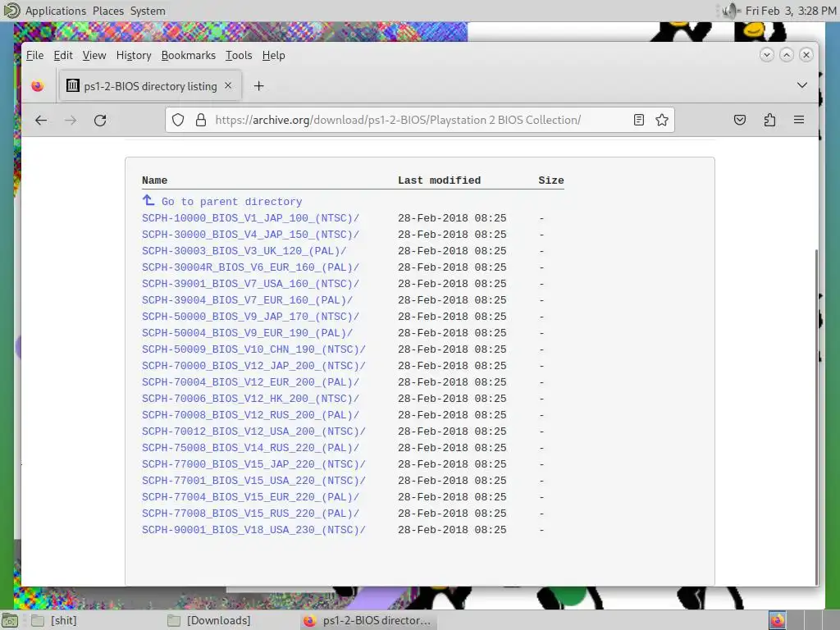Open the Applications menu in top panel
Image resolution: width=840 pixels, height=630 pixels.
55,11
